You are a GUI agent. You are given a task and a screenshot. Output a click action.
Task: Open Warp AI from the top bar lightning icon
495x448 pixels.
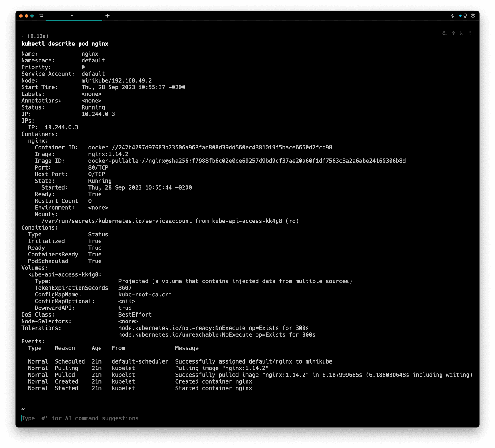(x=453, y=16)
